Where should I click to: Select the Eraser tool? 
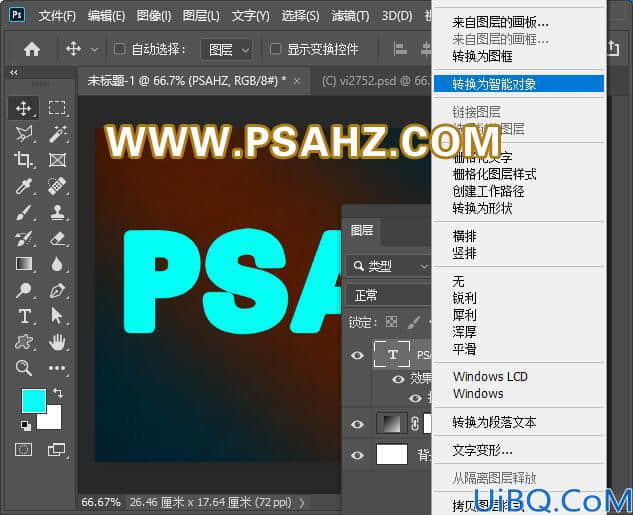pos(57,239)
